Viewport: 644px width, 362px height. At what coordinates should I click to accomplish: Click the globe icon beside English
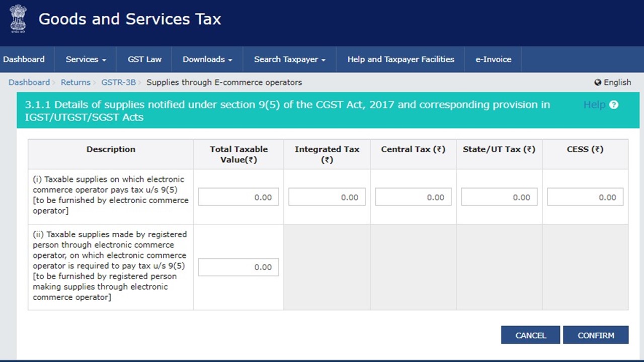pos(598,82)
